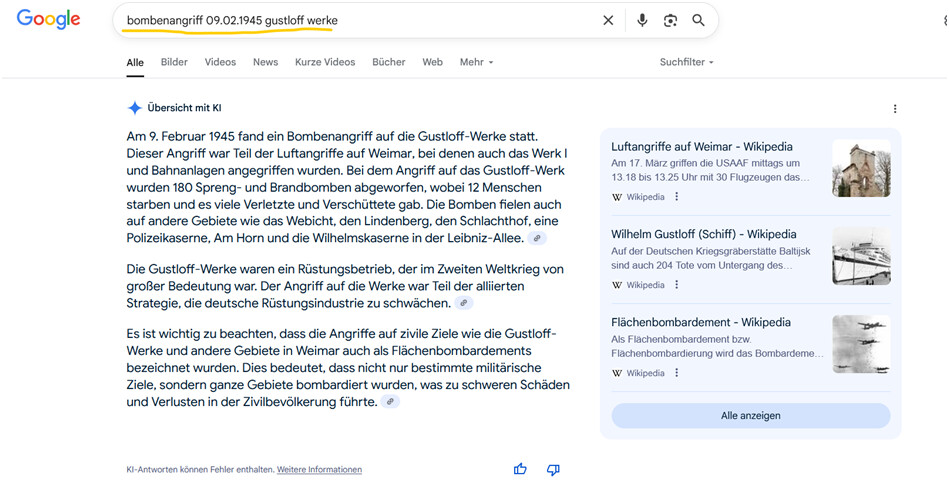Expand the Mehr dropdown
The height and width of the screenshot is (485, 949).
[476, 62]
